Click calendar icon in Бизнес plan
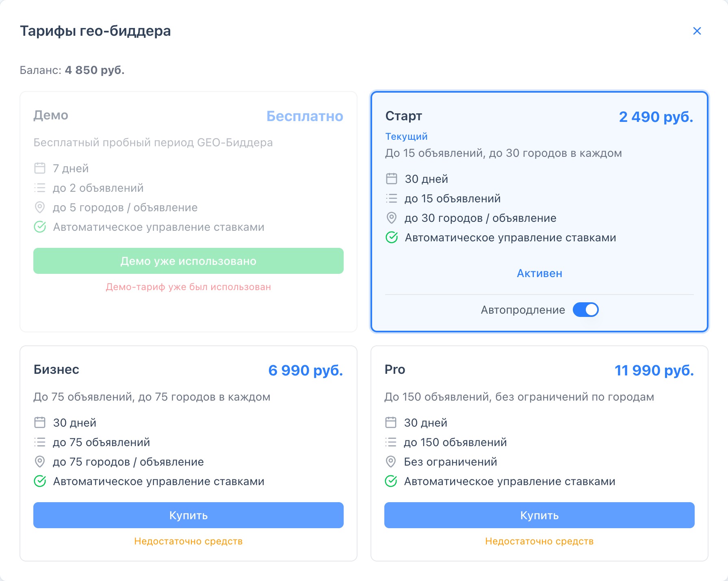 pyautogui.click(x=40, y=423)
